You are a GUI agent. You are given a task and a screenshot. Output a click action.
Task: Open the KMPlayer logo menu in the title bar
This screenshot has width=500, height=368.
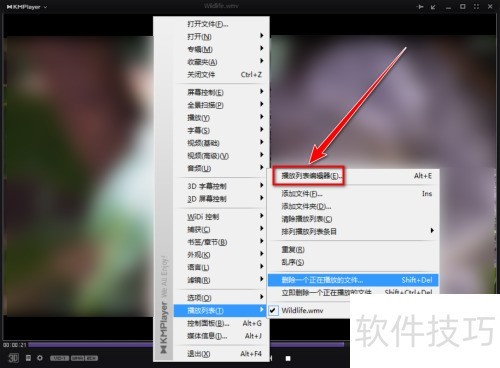[27, 7]
